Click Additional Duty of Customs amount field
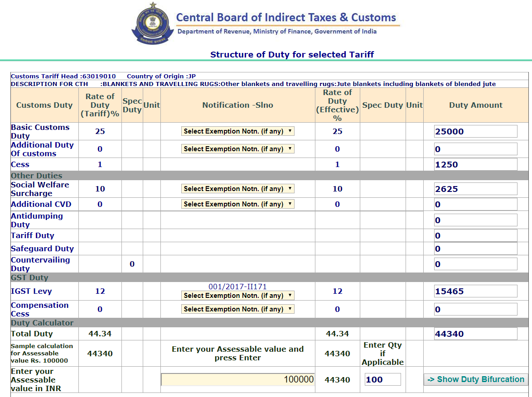Image resolution: width=532 pixels, height=397 pixels. pyautogui.click(x=476, y=149)
